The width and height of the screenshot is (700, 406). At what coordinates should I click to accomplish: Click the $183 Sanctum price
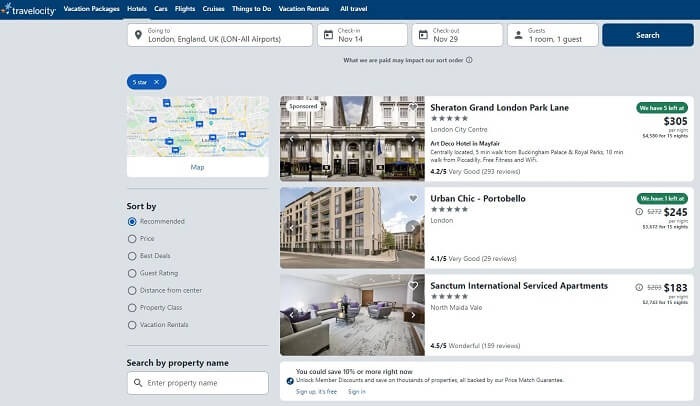point(675,288)
